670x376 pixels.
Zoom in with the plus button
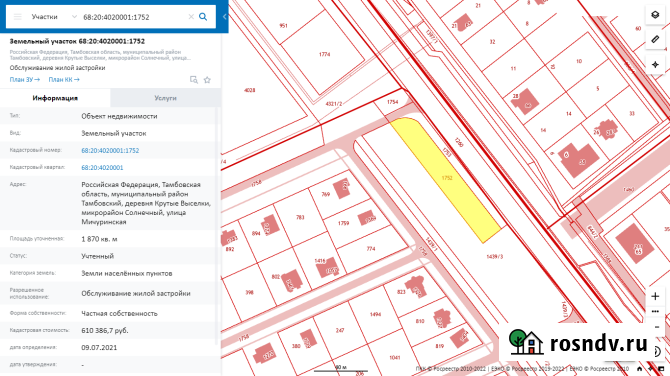(655, 296)
